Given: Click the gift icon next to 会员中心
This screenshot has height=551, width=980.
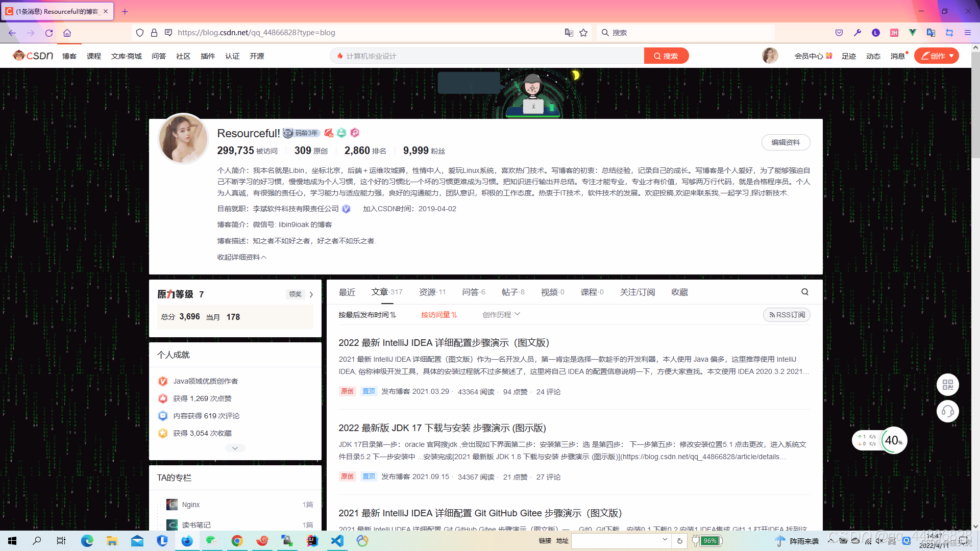Looking at the screenshot, I should (x=829, y=55).
